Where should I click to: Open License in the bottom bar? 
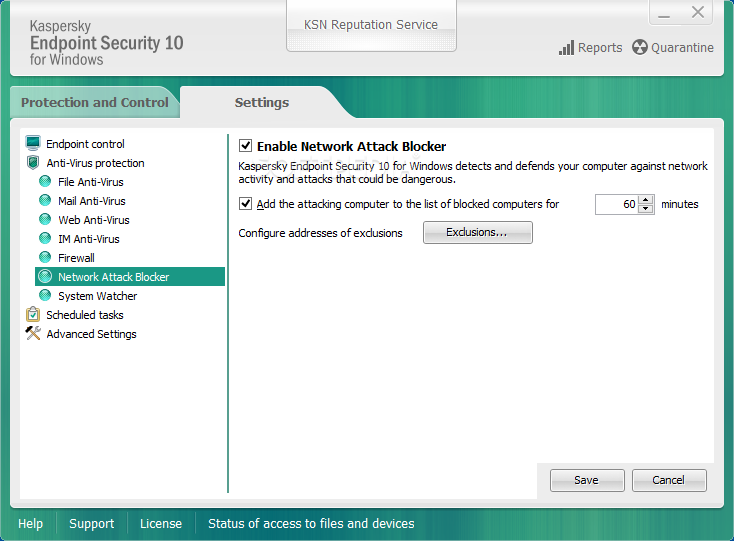click(161, 523)
